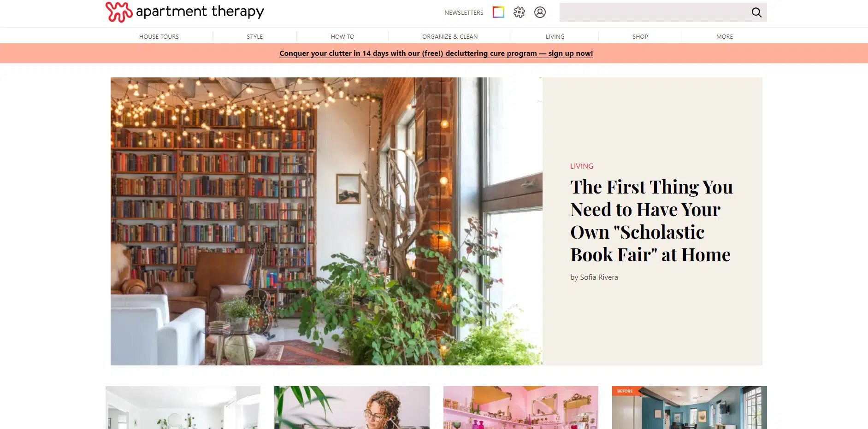
Task: Open the colorful square icon next to Newsletters
Action: pos(498,12)
